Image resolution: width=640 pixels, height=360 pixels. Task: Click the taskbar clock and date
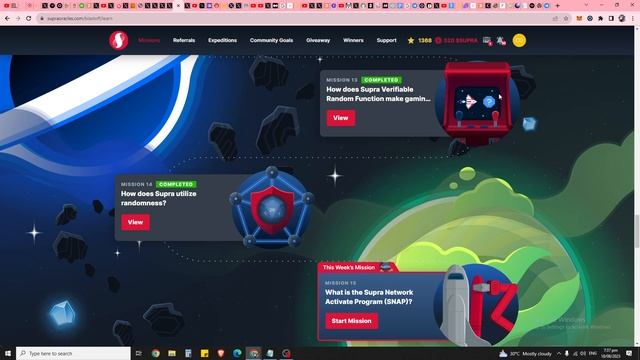tap(611, 353)
